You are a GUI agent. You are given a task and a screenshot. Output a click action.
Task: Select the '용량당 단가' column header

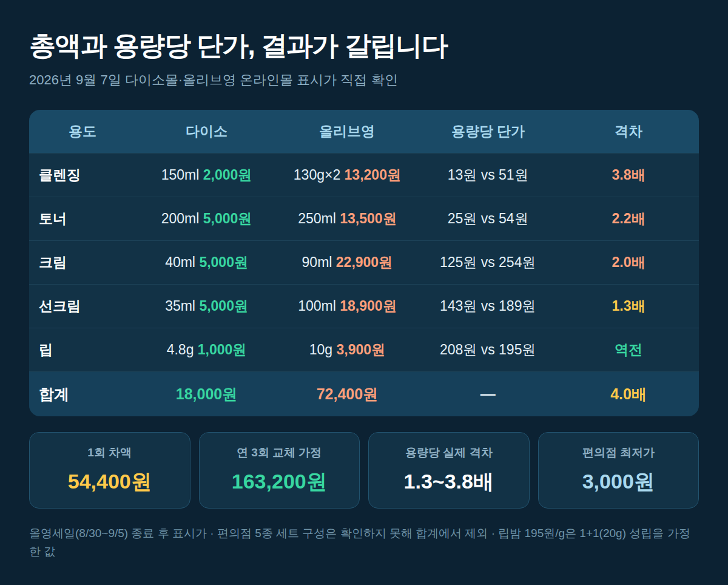tap(488, 132)
